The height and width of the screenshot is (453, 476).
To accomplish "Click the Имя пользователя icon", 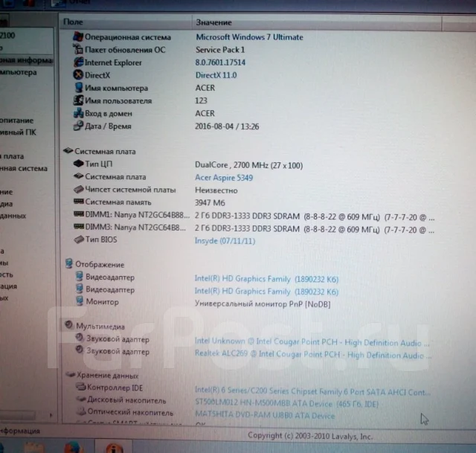I will tap(78, 100).
